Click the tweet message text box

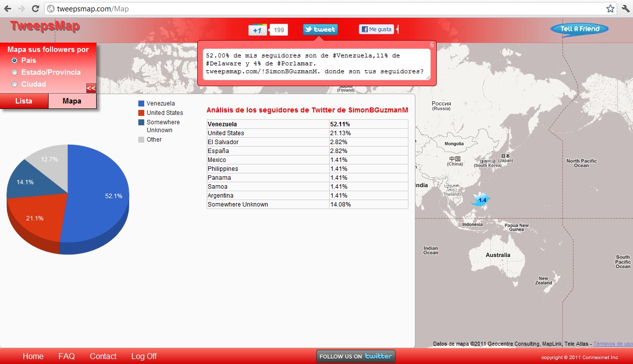(x=317, y=65)
